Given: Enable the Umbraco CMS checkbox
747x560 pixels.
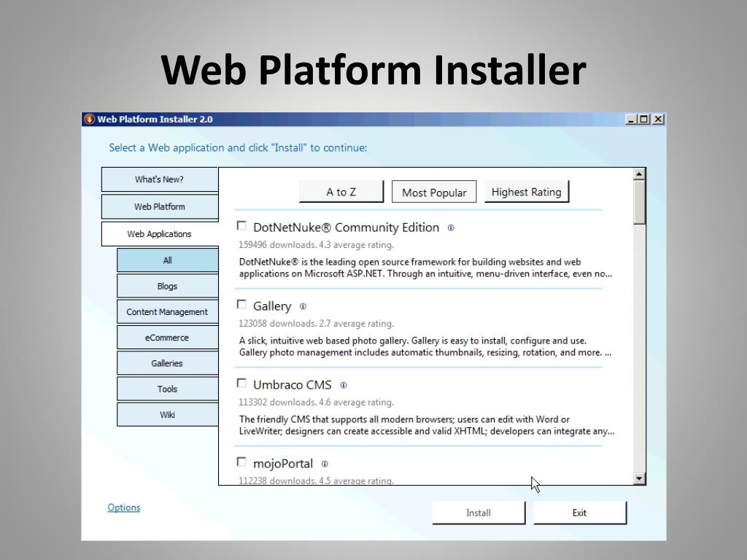Looking at the screenshot, I should [242, 384].
